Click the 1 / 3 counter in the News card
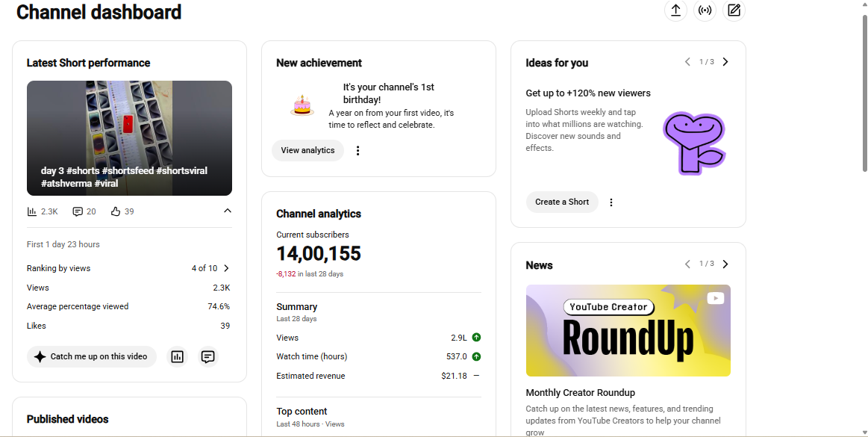Viewport: 868px width, 437px height. (706, 264)
